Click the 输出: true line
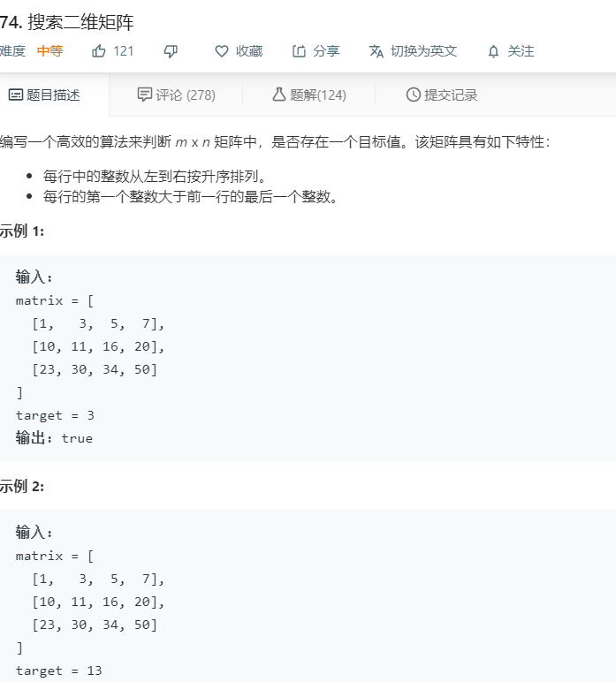Screen dimensions: 616x682 coord(54,438)
